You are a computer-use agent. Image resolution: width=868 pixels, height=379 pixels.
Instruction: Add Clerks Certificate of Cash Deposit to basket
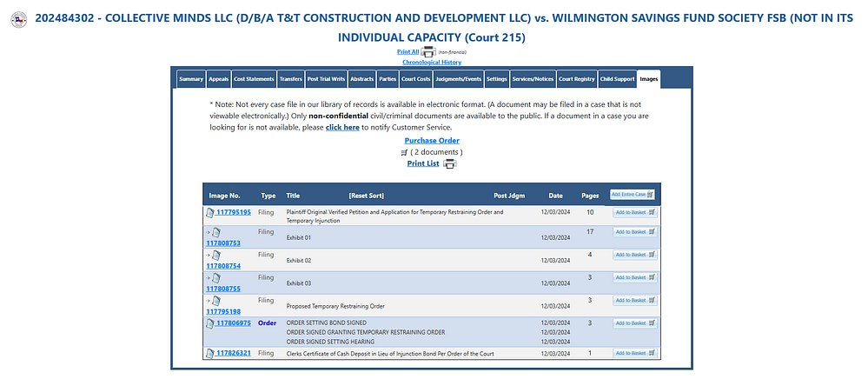tap(635, 353)
